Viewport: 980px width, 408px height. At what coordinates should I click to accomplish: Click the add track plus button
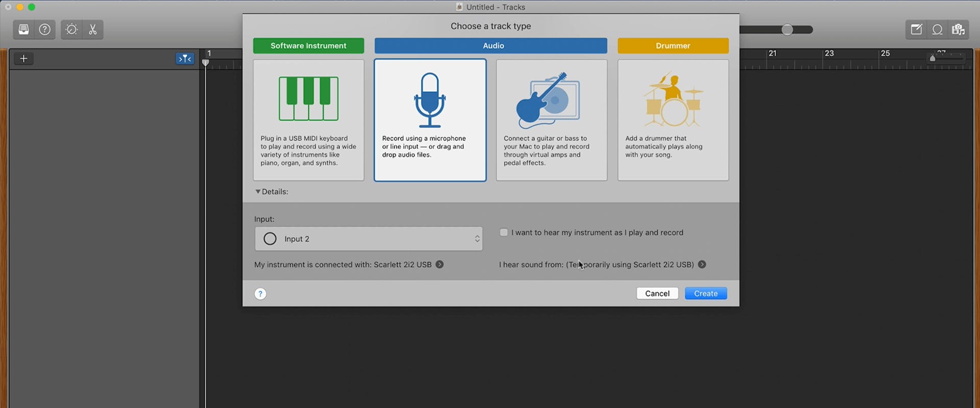(x=23, y=59)
